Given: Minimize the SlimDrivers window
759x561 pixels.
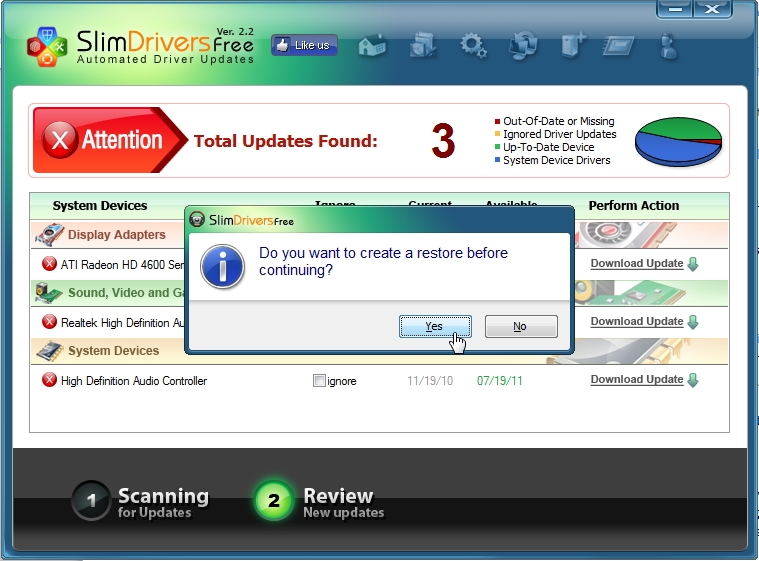Looking at the screenshot, I should click(x=675, y=9).
